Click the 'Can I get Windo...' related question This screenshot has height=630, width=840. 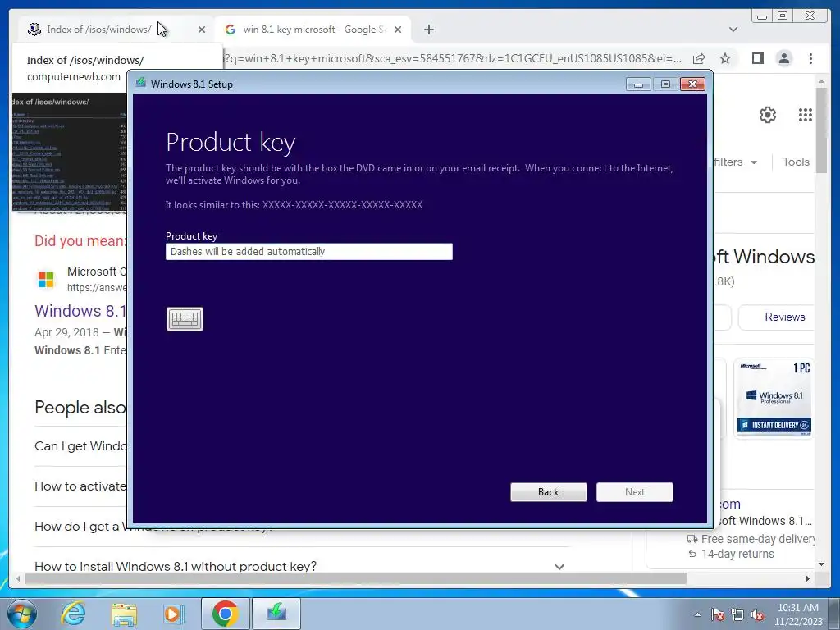tap(80, 446)
